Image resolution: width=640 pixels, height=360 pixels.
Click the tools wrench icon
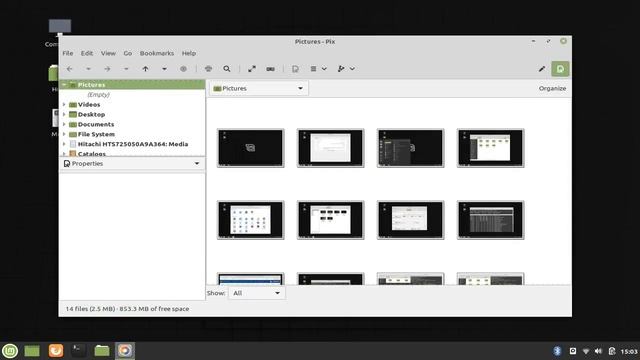click(341, 69)
